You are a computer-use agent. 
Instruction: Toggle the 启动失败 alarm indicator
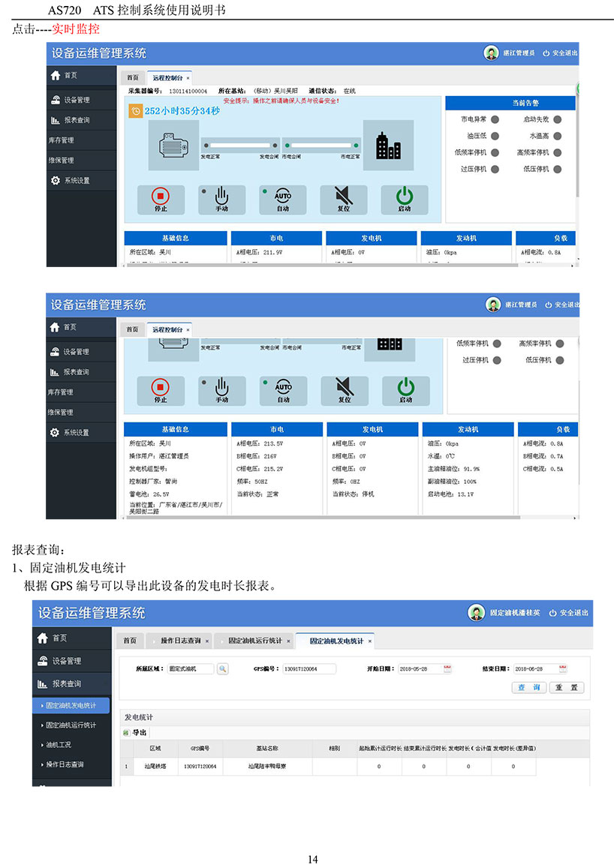pyautogui.click(x=558, y=119)
